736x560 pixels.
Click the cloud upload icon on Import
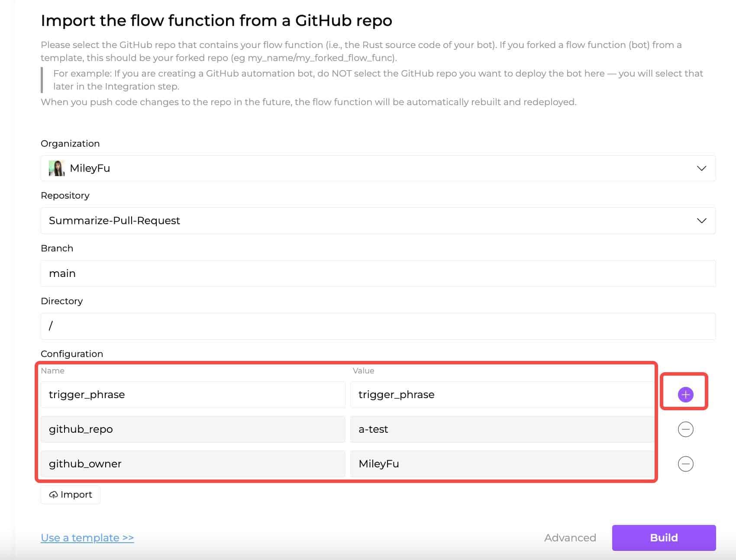(53, 495)
